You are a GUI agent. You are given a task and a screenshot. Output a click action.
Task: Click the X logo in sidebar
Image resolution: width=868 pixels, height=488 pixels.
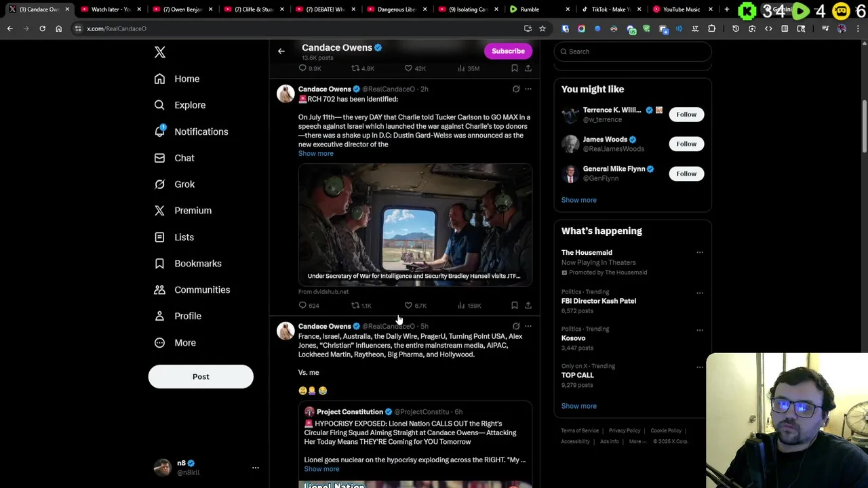pos(160,52)
